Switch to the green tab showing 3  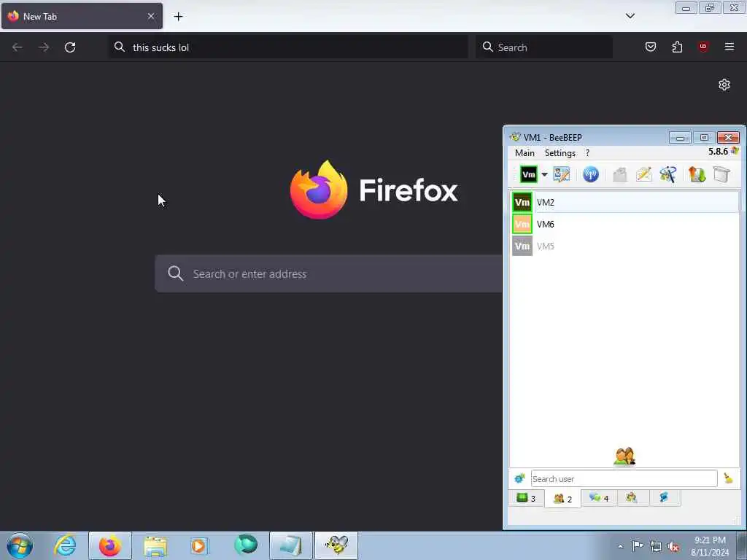527,498
